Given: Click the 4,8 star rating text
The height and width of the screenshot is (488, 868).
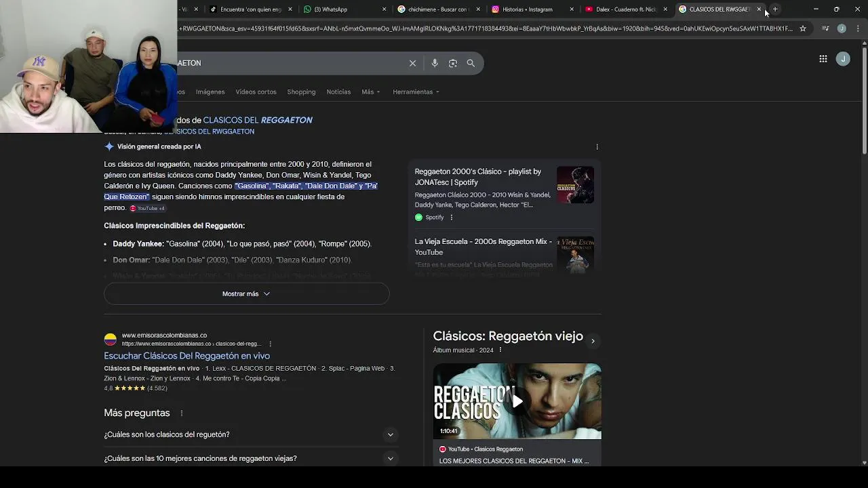Looking at the screenshot, I should (135, 388).
